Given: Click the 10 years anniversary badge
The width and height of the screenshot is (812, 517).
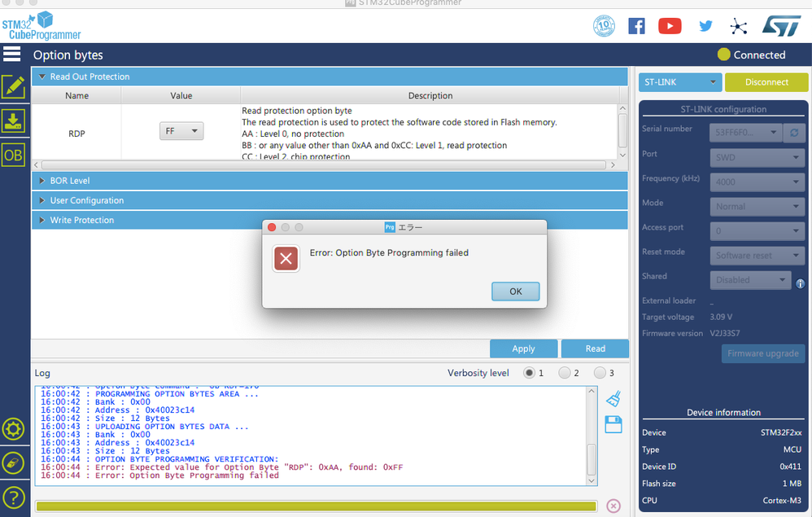Looking at the screenshot, I should coord(604,25).
